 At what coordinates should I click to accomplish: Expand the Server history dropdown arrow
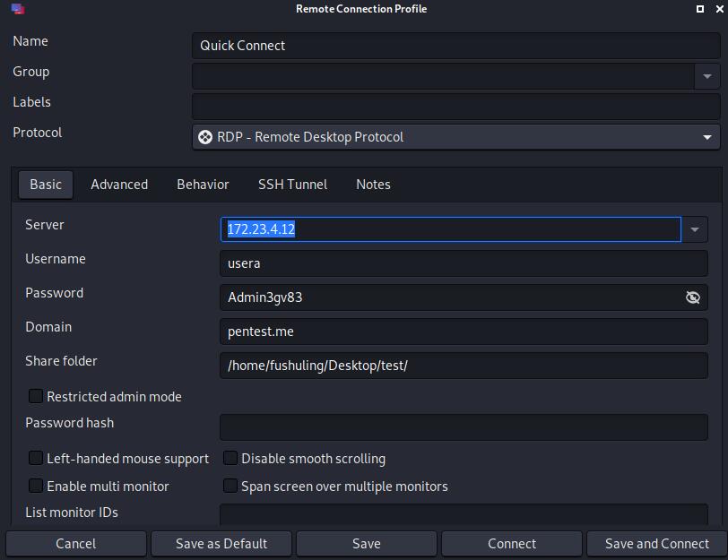(694, 229)
